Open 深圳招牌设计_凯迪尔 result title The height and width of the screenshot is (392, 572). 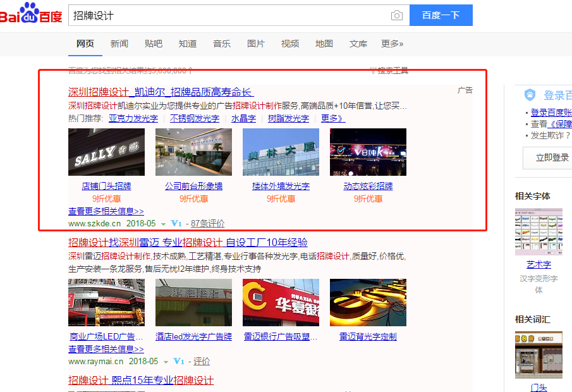[x=161, y=92]
